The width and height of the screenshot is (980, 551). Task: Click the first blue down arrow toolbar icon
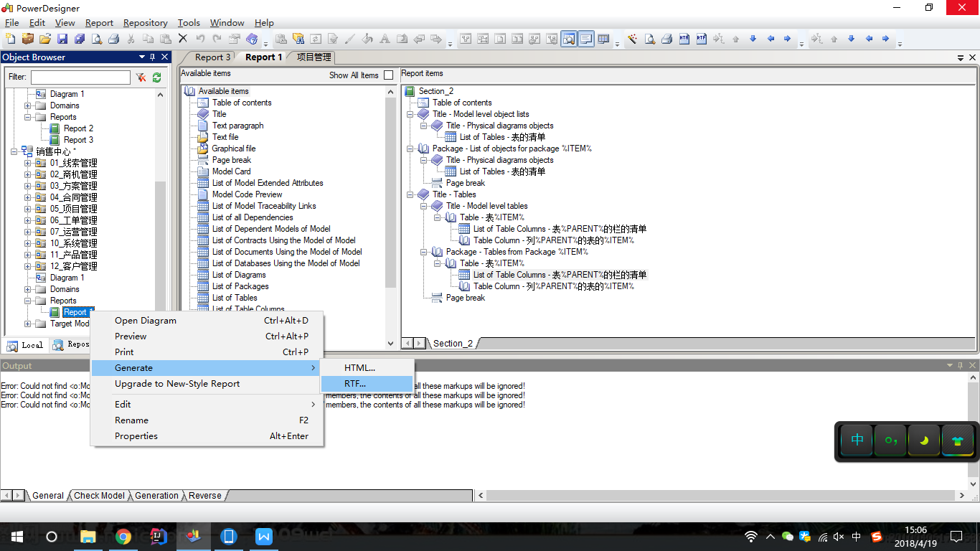(x=753, y=39)
